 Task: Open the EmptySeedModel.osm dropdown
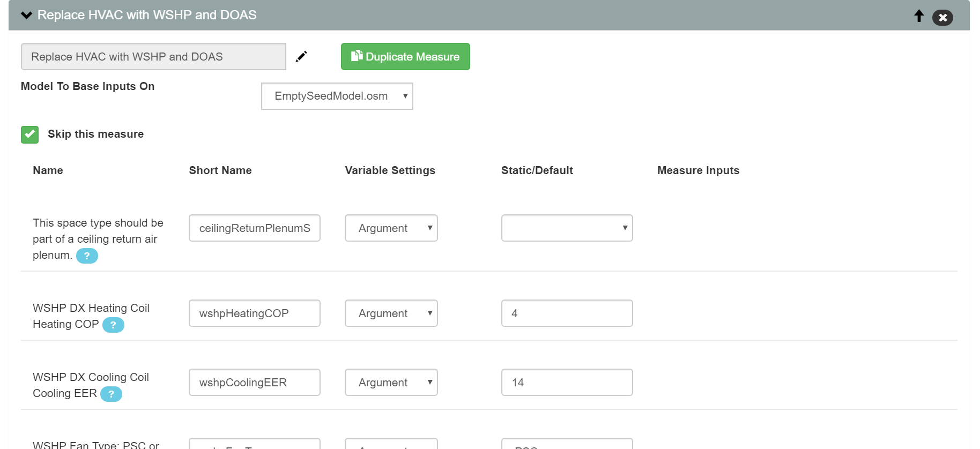pyautogui.click(x=337, y=96)
